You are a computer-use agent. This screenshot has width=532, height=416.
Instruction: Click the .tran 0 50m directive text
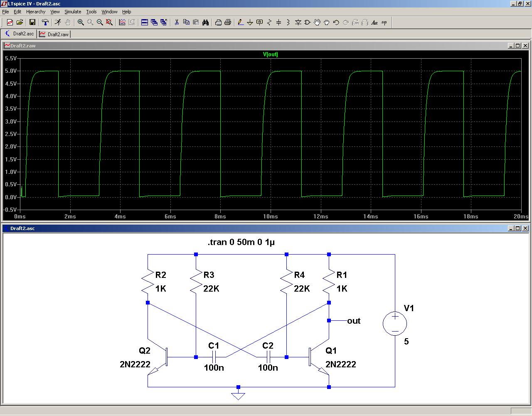(241, 242)
